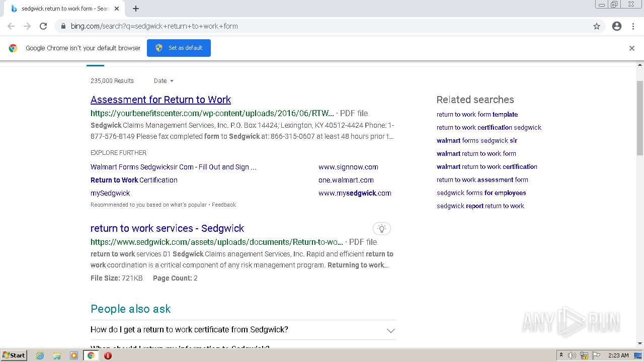Image resolution: width=644 pixels, height=362 pixels.
Task: Click the File Size: 721KB text
Action: [117, 278]
